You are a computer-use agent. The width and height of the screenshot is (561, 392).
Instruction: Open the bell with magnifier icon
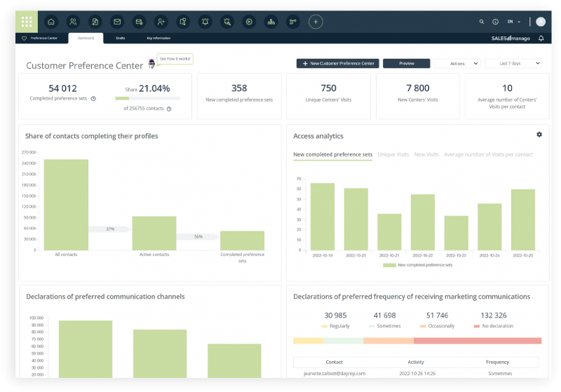tap(227, 22)
